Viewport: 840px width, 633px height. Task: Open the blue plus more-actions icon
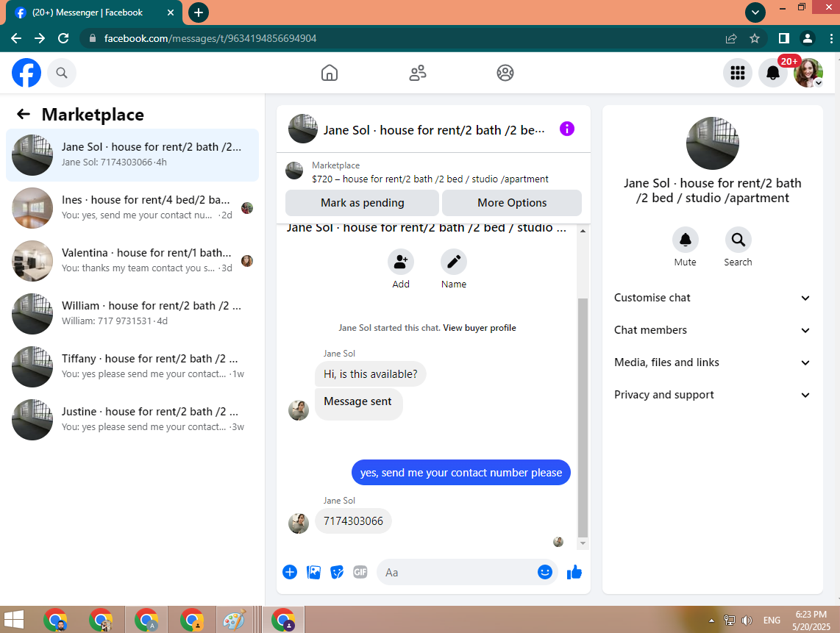point(290,572)
